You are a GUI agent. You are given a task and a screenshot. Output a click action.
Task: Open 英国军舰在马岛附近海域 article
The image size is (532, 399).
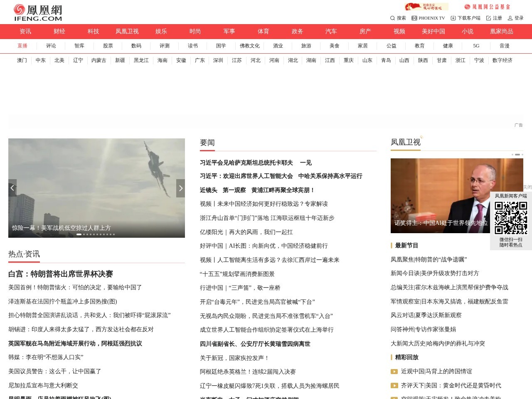(x=75, y=343)
